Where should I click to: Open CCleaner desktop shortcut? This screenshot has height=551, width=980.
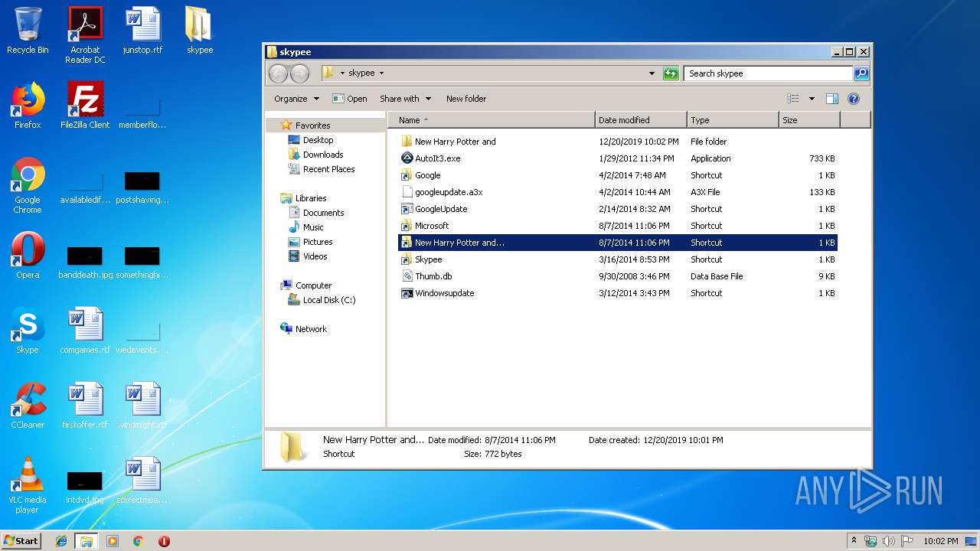[28, 406]
